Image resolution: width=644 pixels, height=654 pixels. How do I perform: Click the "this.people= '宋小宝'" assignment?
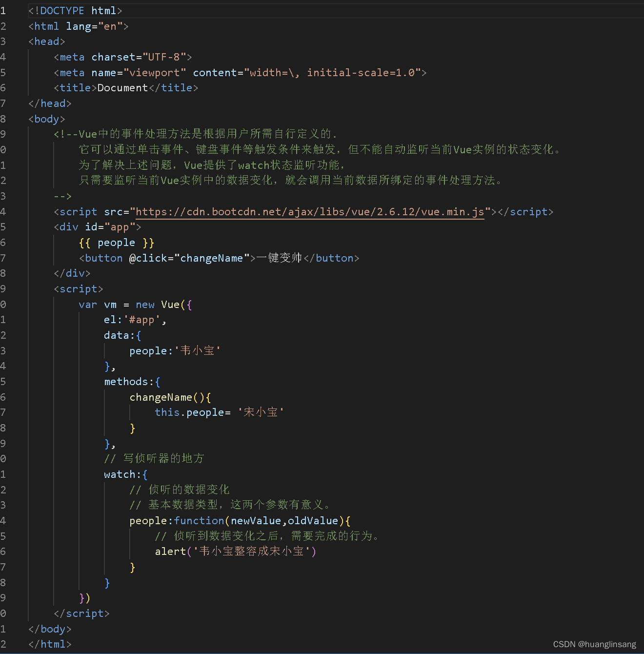coord(220,412)
